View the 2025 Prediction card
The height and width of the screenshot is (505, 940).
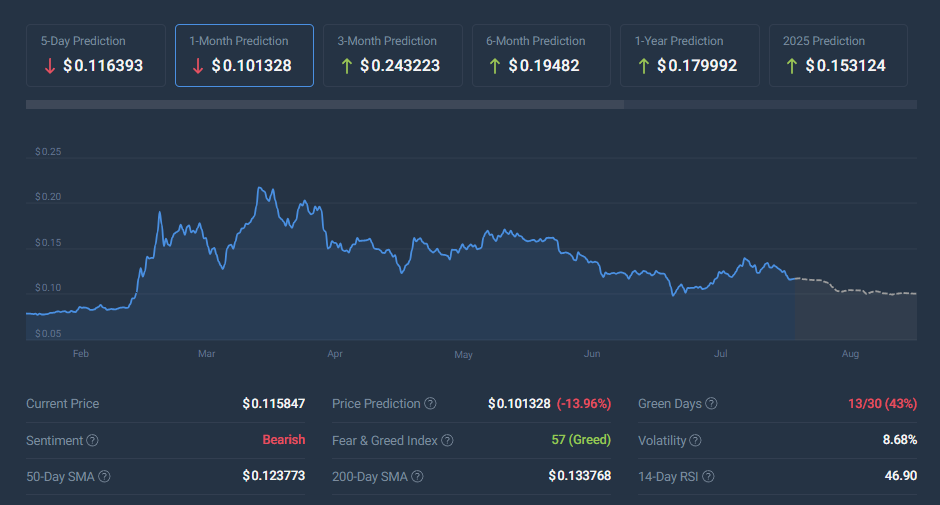coord(838,55)
